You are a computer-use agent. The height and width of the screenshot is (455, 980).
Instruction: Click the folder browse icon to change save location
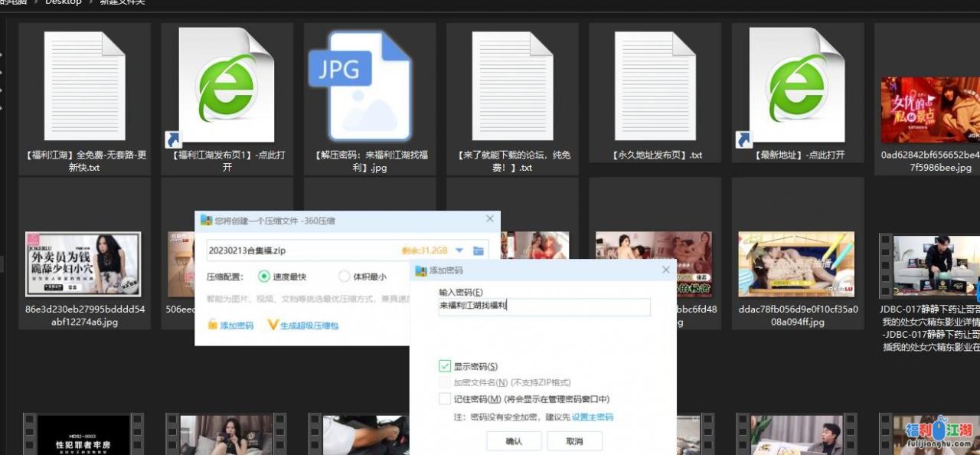[x=479, y=250]
